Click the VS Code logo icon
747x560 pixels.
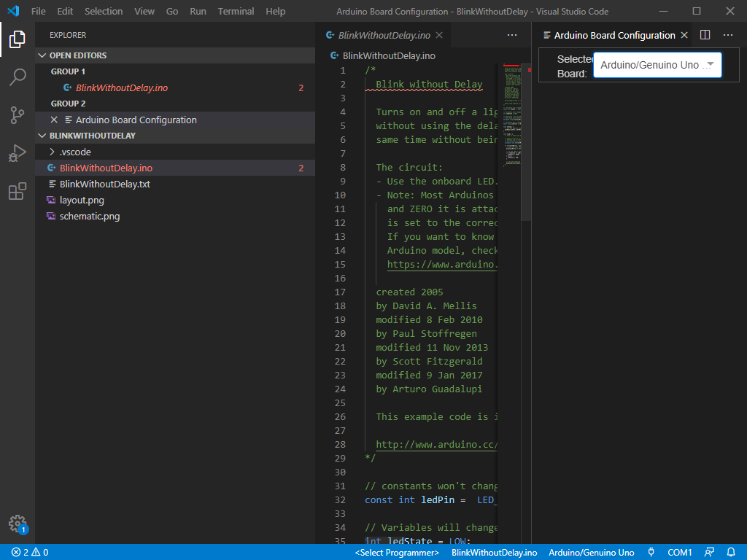click(x=13, y=11)
